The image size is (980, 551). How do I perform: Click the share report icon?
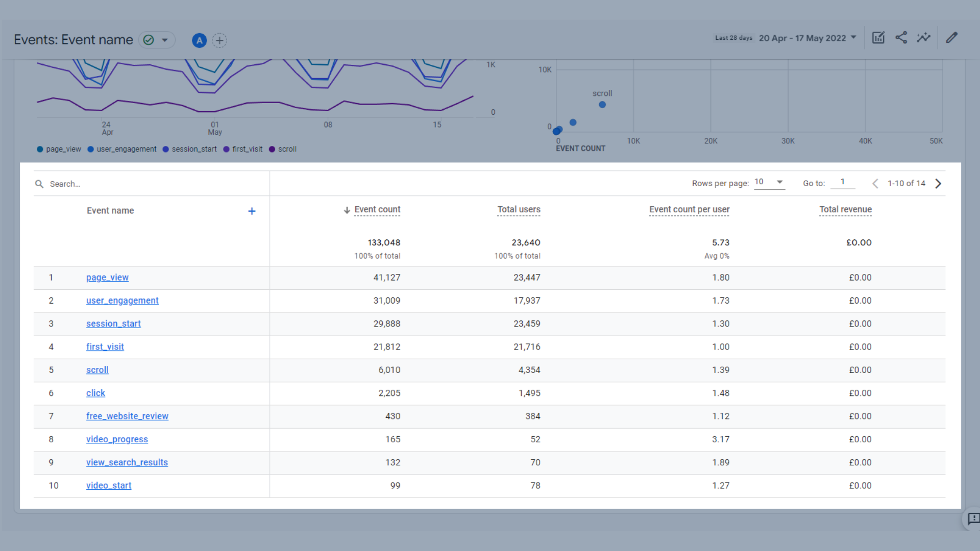pos(901,38)
